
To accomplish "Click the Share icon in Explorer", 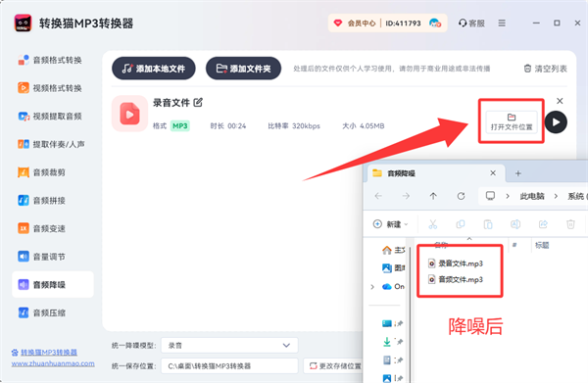I will [543, 224].
